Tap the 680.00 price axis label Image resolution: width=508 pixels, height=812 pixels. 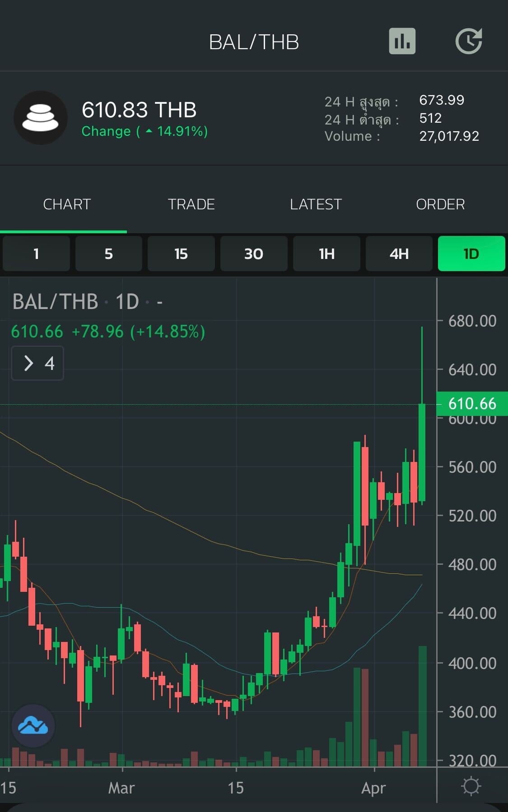(472, 321)
